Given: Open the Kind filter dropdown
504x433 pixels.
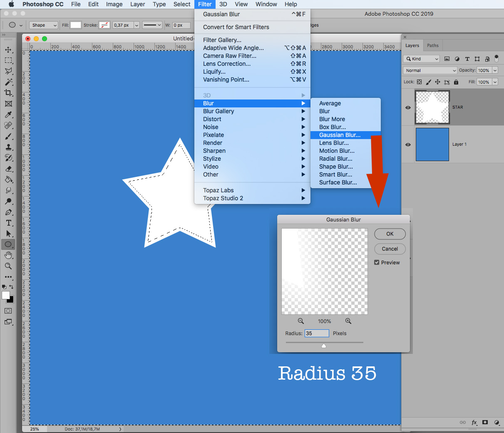Looking at the screenshot, I should 421,59.
